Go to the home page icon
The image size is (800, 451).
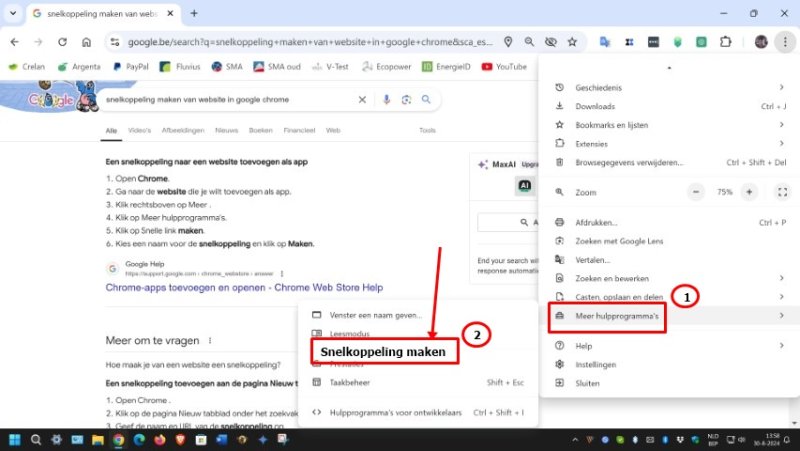pos(87,42)
